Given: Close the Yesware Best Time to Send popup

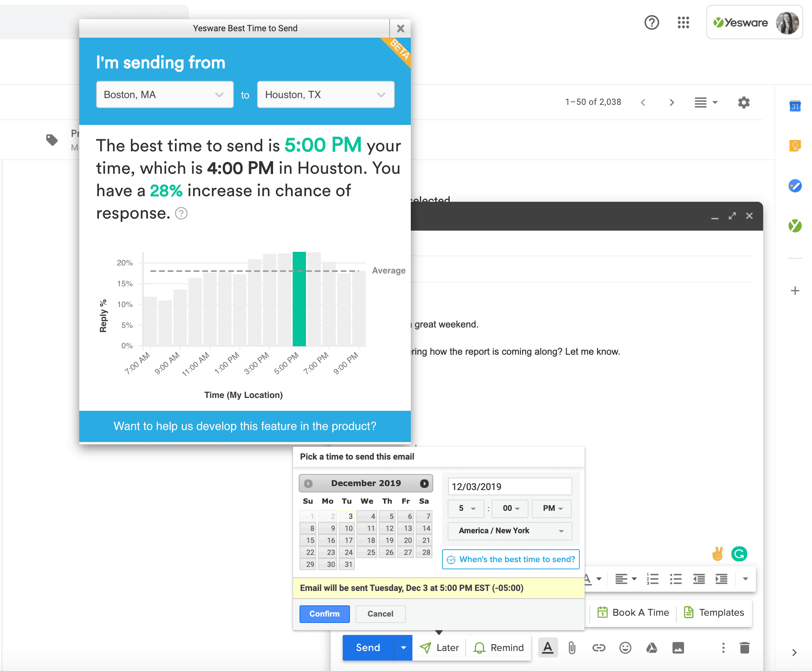Looking at the screenshot, I should pos(400,28).
